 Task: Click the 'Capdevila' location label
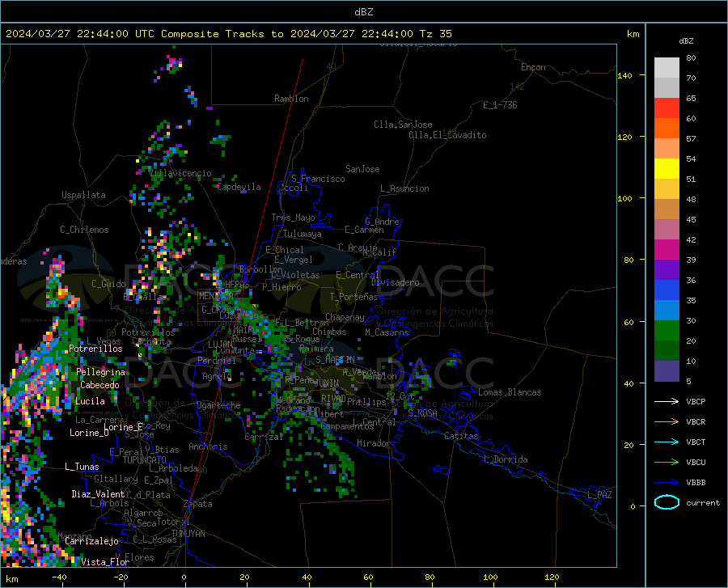[x=239, y=187]
